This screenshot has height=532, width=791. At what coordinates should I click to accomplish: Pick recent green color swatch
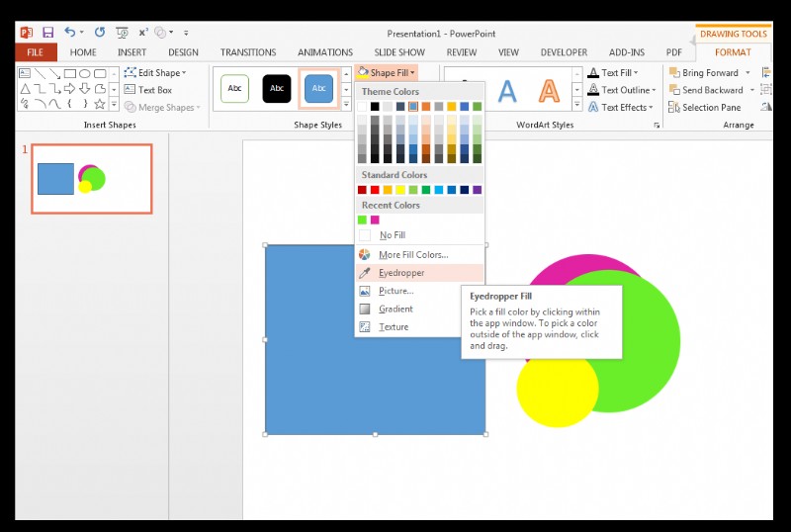pos(362,221)
